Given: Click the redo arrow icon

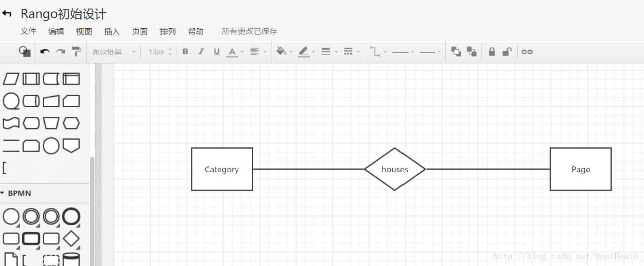Looking at the screenshot, I should (x=60, y=52).
